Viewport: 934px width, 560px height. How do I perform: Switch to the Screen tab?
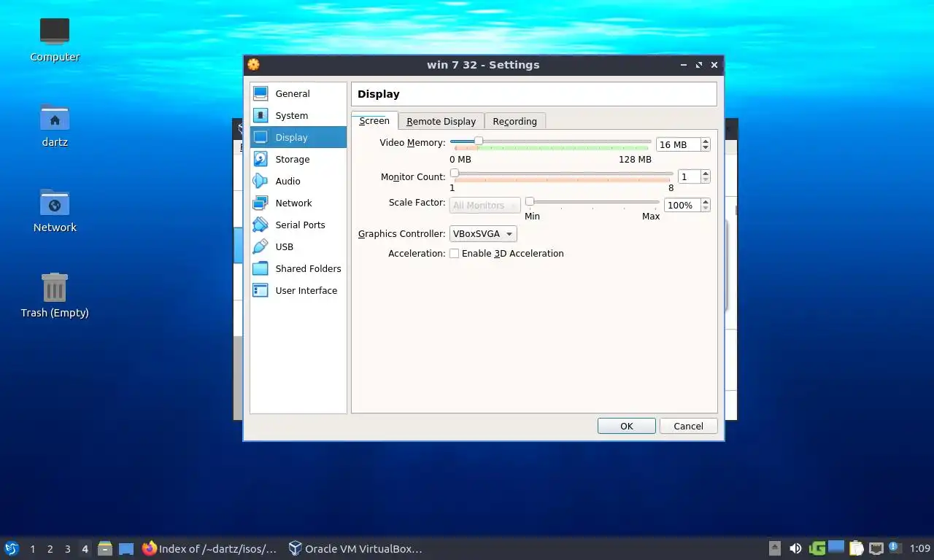click(x=374, y=121)
